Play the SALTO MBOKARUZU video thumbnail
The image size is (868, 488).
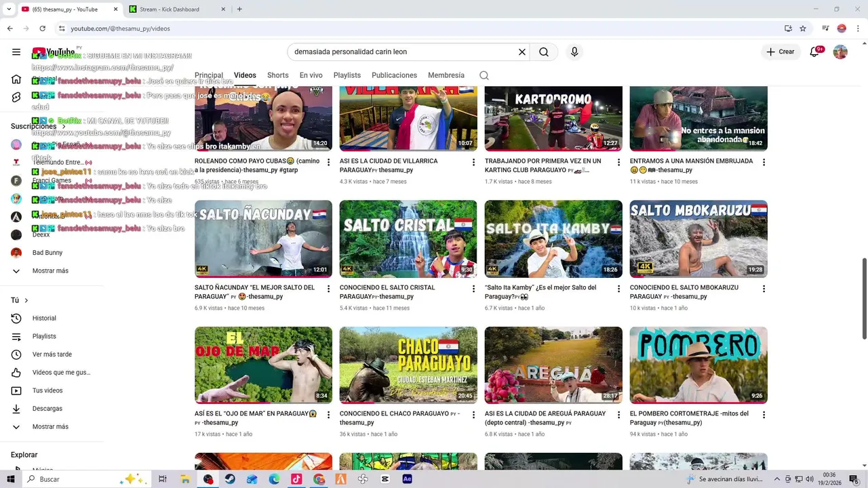coord(698,239)
